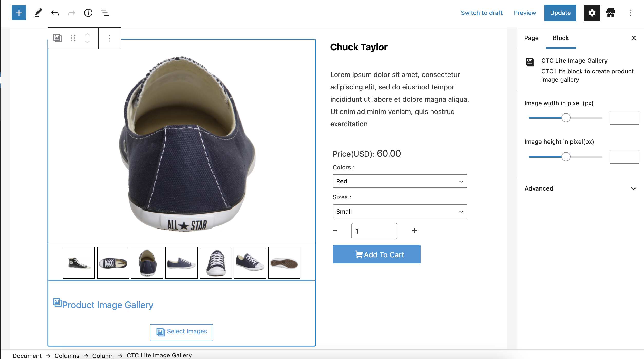Open the Sizes dropdown showing Small
The image size is (644, 359).
[400, 211]
